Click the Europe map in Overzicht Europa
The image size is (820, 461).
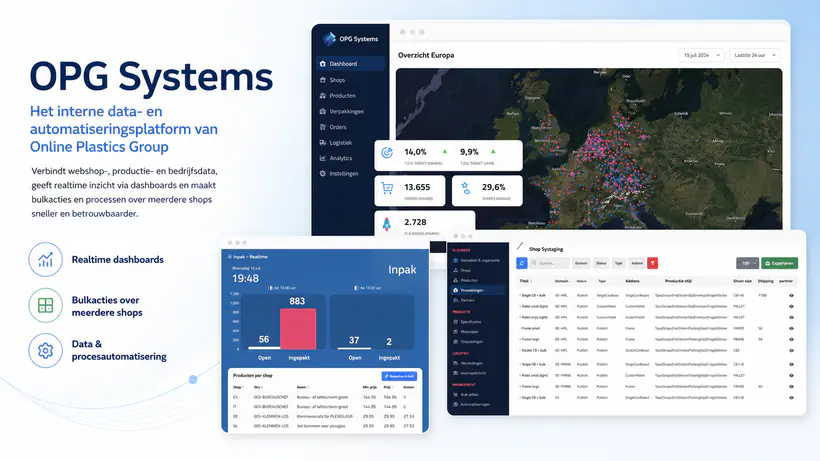click(589, 148)
